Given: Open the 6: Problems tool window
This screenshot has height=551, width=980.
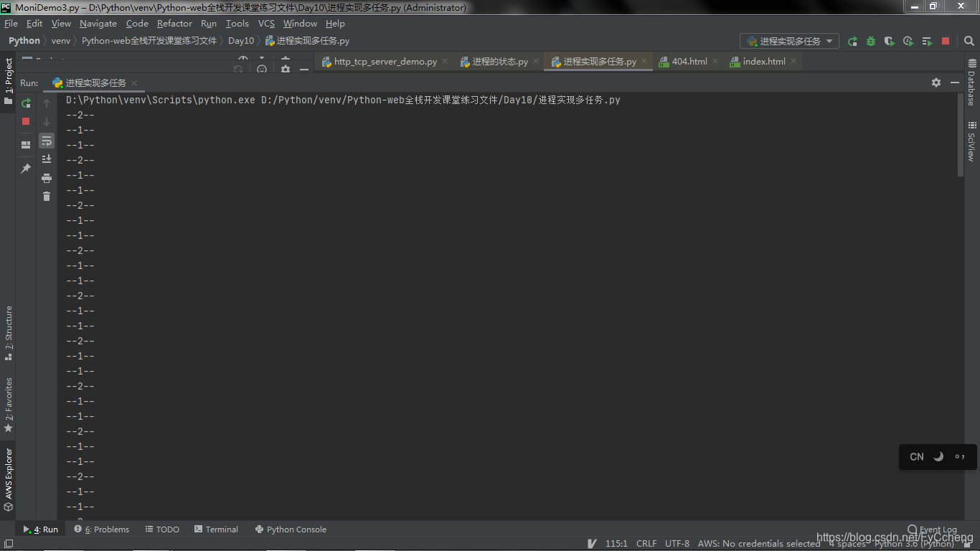Looking at the screenshot, I should pyautogui.click(x=102, y=529).
